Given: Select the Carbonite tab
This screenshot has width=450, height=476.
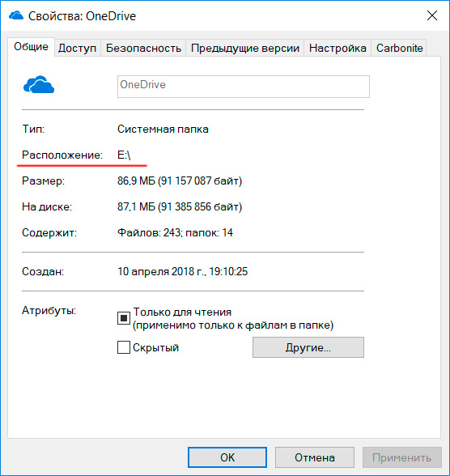Looking at the screenshot, I should click(399, 48).
